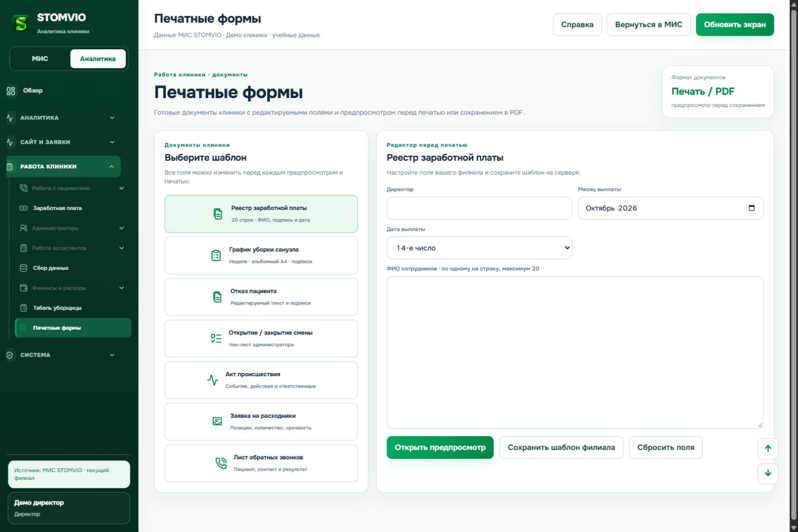The width and height of the screenshot is (798, 532).
Task: Click the database icon beside Сбор данных
Action: (x=24, y=268)
